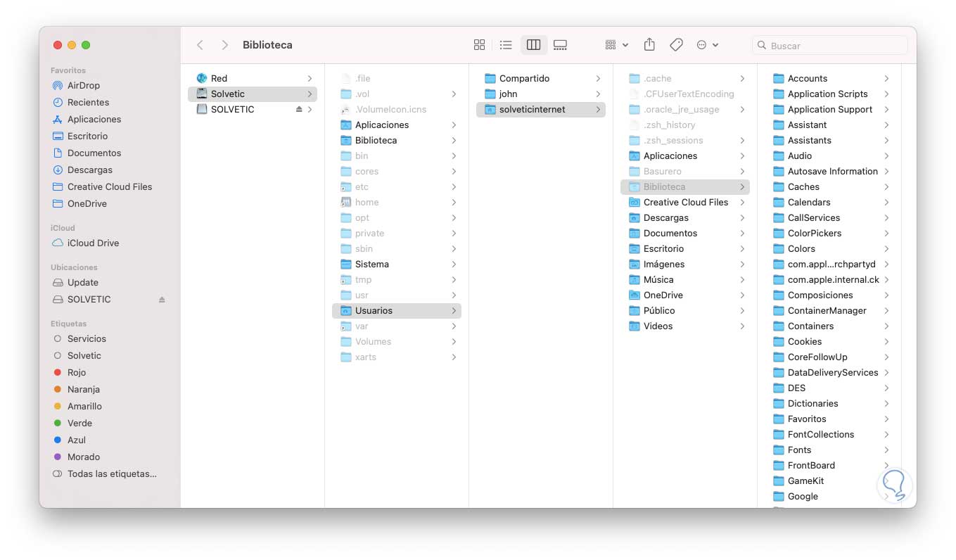Image resolution: width=956 pixels, height=560 pixels.
Task: Select the solveticinternet home folder
Action: pyautogui.click(x=541, y=109)
